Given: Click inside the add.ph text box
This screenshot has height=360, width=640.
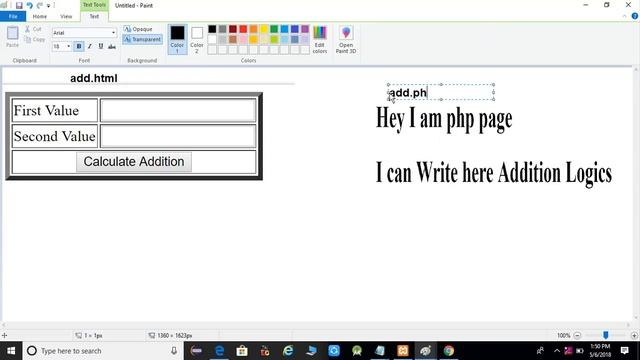Looking at the screenshot, I should click(x=441, y=92).
